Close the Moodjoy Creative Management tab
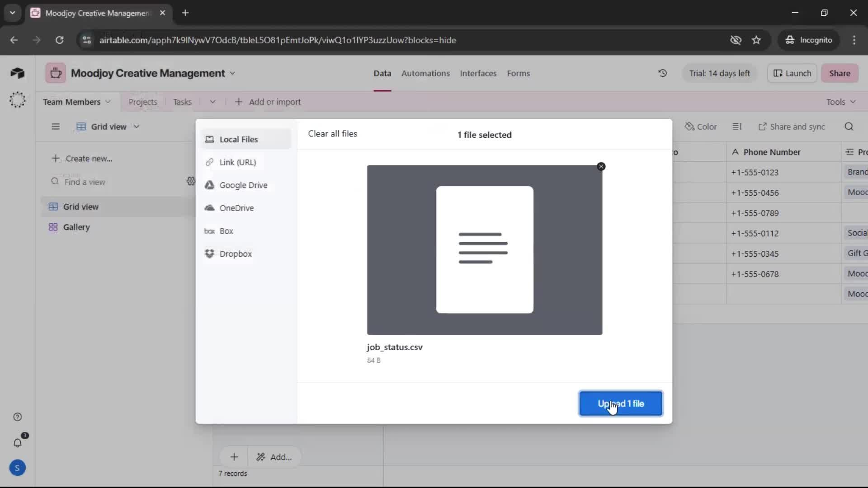 (x=162, y=13)
